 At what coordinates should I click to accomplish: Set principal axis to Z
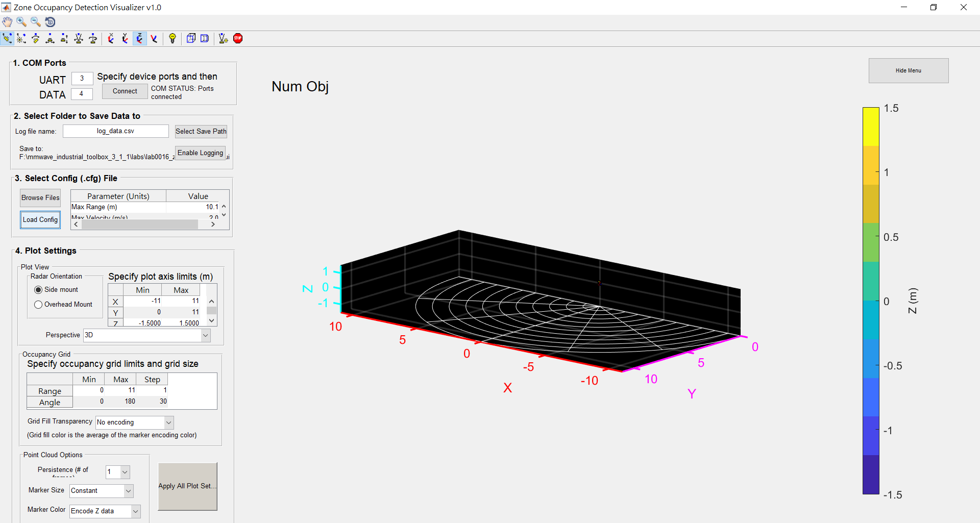[139, 38]
